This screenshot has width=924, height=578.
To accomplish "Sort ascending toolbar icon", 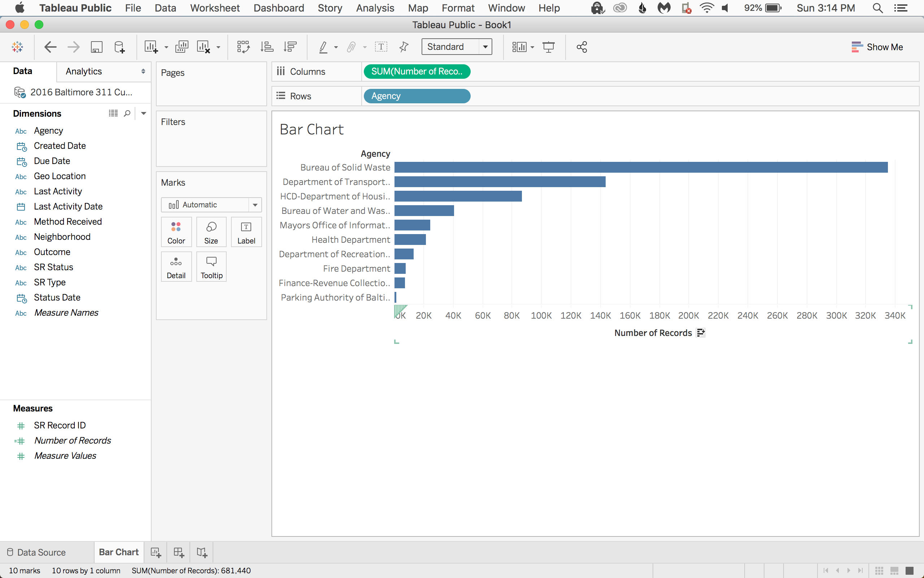I will (x=267, y=47).
